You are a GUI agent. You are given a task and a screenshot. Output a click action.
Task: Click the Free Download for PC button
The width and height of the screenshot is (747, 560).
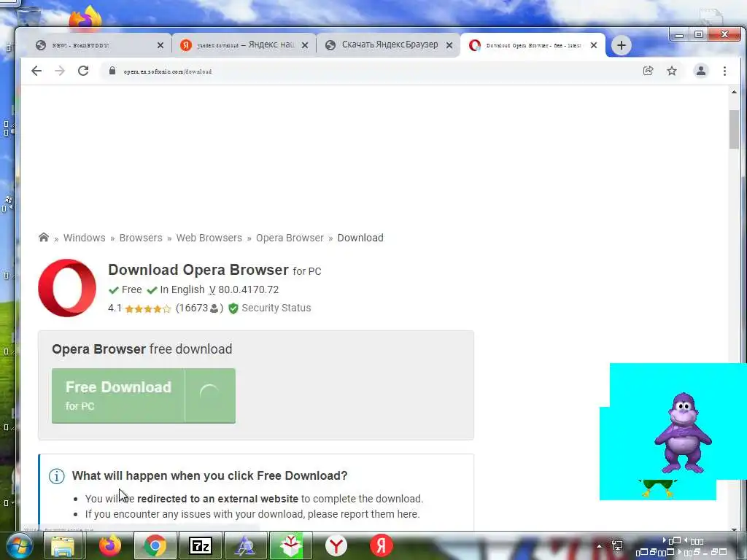(x=144, y=395)
